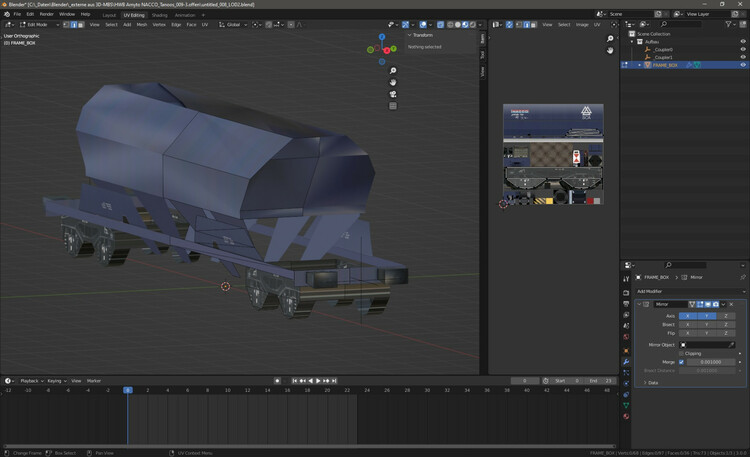Switch to the Layout workspace tab
Image resolution: width=750 pixels, height=457 pixels.
click(109, 15)
